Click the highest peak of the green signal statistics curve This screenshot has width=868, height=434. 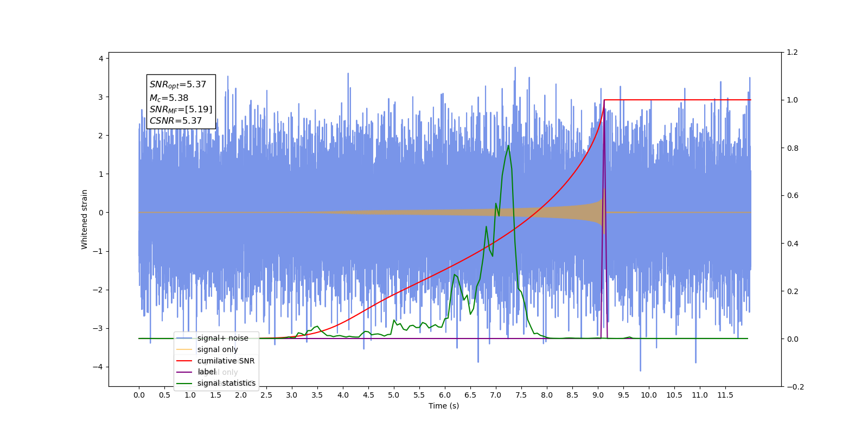(508, 145)
